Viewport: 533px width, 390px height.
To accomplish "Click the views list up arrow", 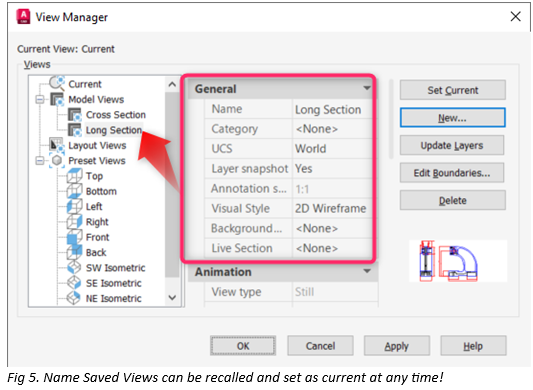I will pos(172,84).
